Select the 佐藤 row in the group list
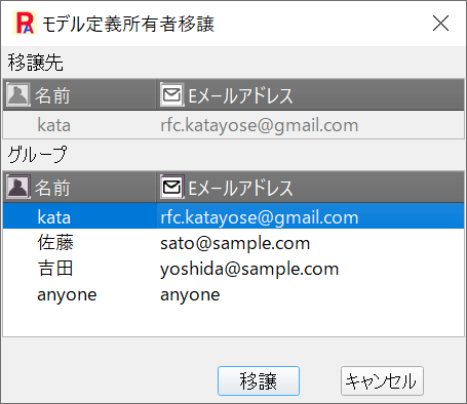The image size is (467, 404). pos(233,242)
